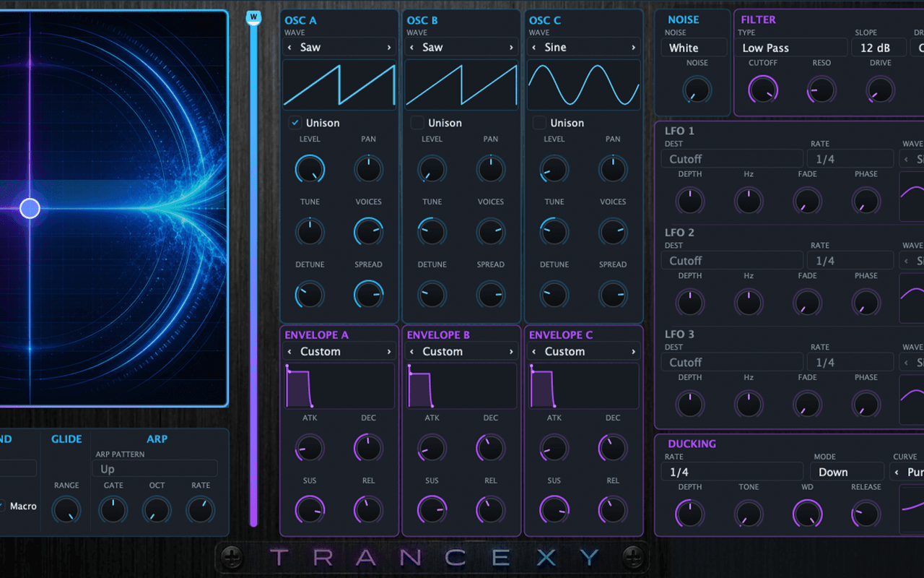Click the Filter Reso knob
Image resolution: width=924 pixels, height=578 pixels.
821,90
